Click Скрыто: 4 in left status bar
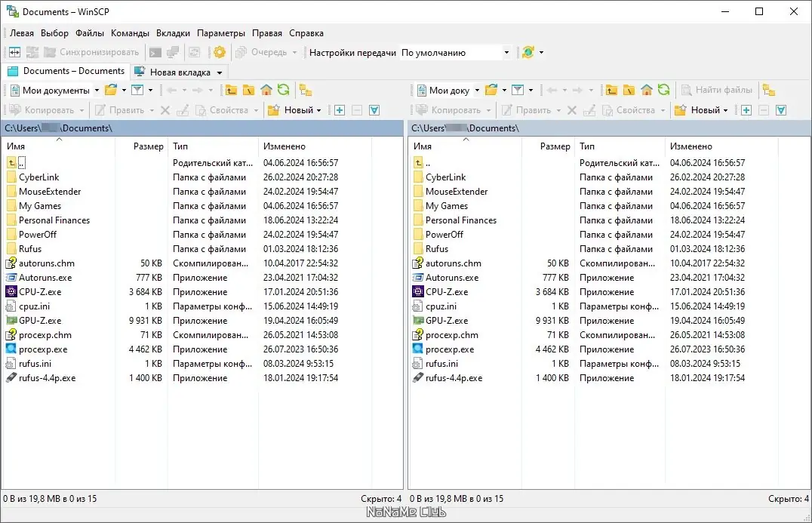The width and height of the screenshot is (812, 523). (x=381, y=499)
